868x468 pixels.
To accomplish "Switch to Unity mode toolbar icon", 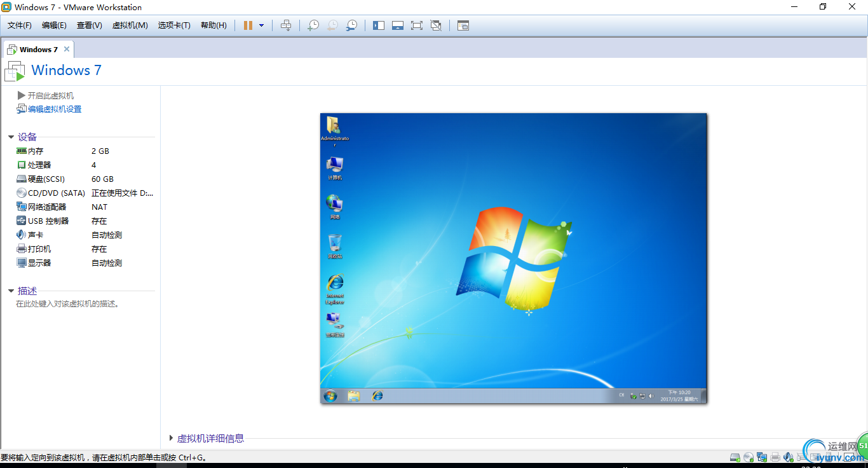I will click(436, 25).
